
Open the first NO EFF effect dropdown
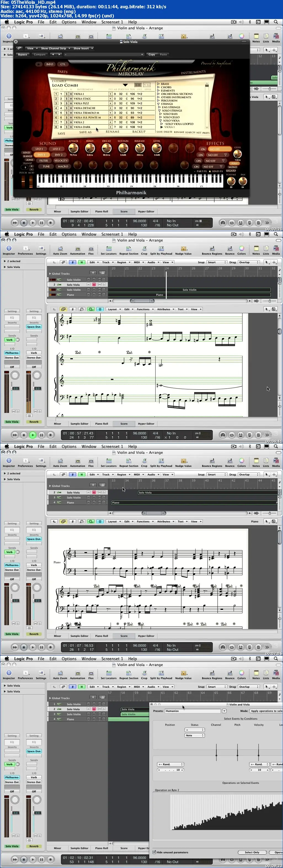click(220, 149)
